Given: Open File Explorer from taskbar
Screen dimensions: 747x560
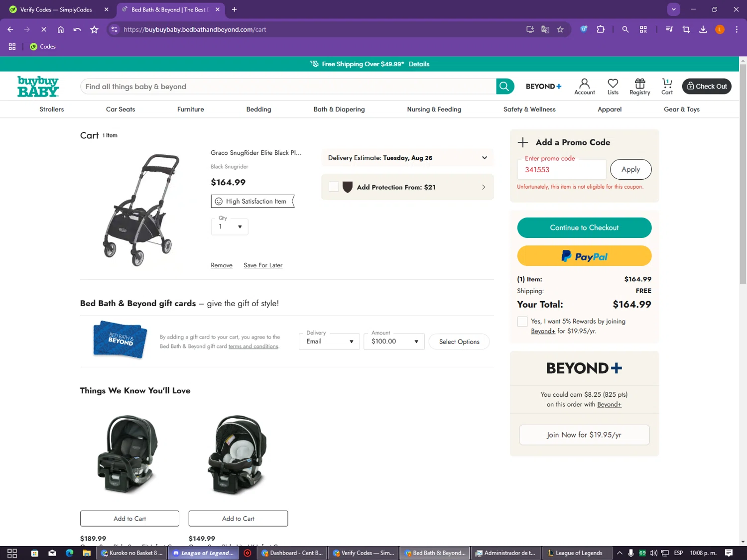Looking at the screenshot, I should click(87, 553).
